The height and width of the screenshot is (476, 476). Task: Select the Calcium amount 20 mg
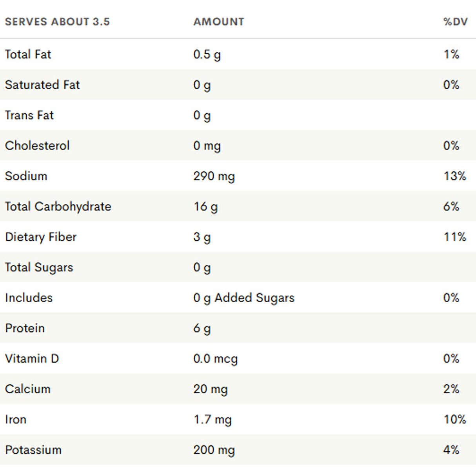click(210, 389)
